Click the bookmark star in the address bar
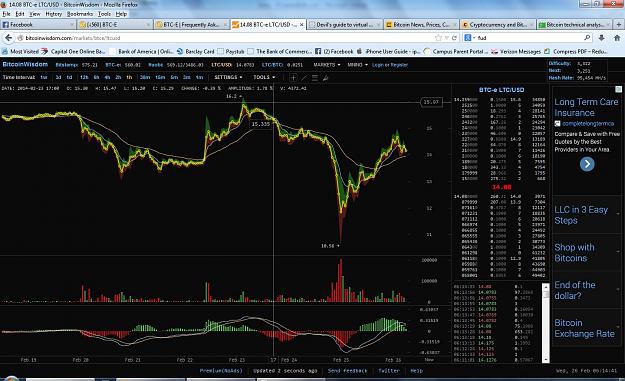Screen dimensions: 625x381 point(438,38)
